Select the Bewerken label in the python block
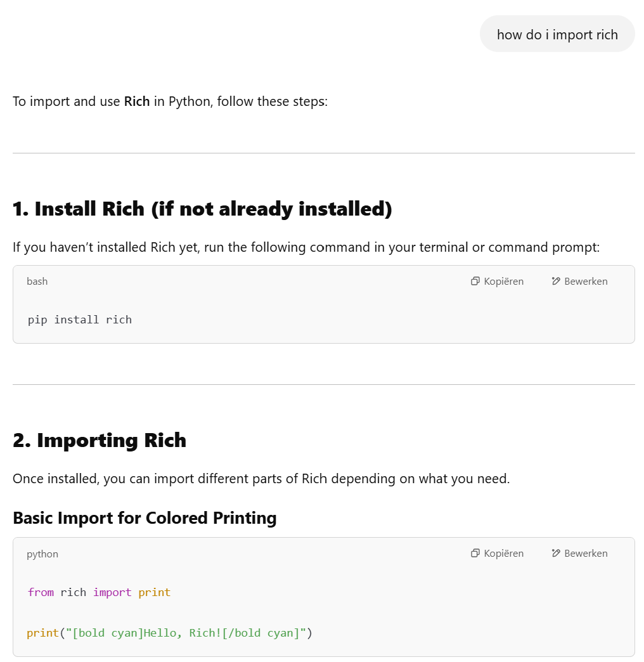 (586, 553)
